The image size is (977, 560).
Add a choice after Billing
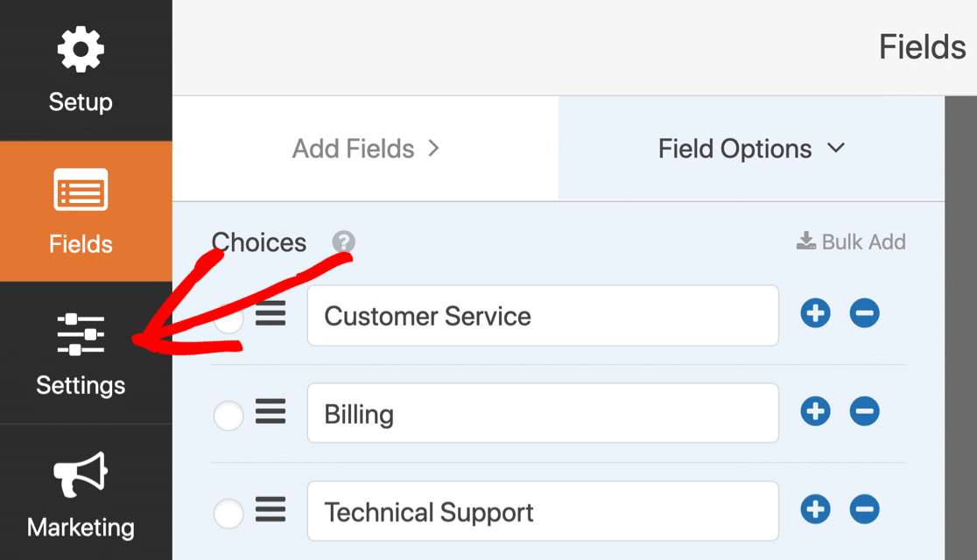(x=815, y=411)
